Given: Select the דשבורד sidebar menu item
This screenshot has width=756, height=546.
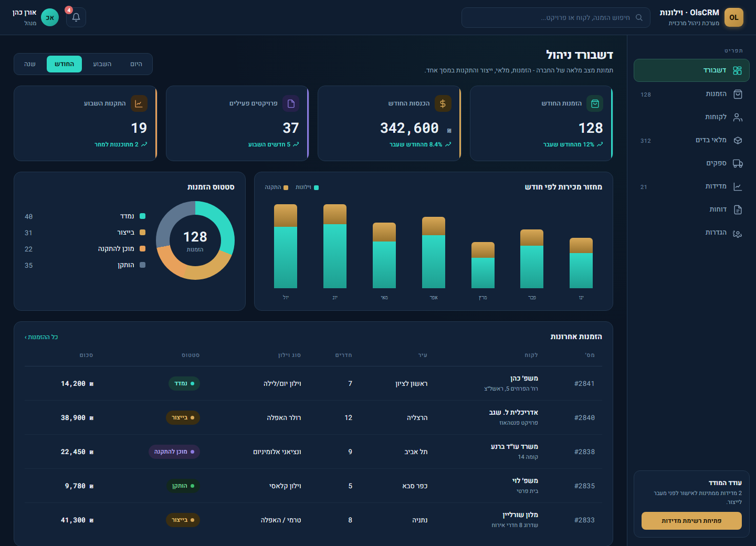Looking at the screenshot, I should click(x=691, y=70).
